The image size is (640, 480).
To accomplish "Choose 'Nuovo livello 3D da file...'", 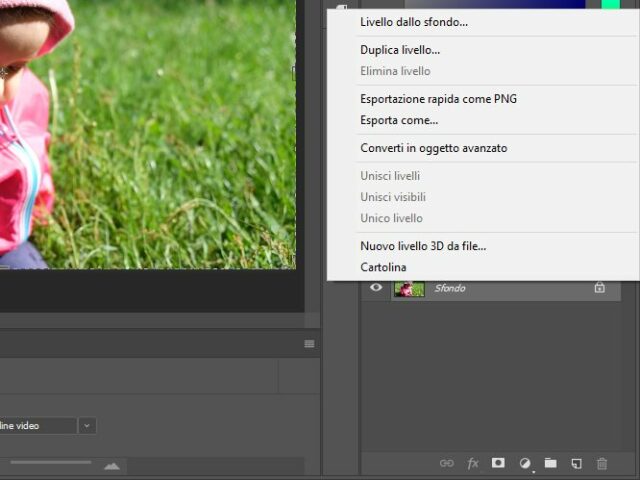I will tap(423, 246).
